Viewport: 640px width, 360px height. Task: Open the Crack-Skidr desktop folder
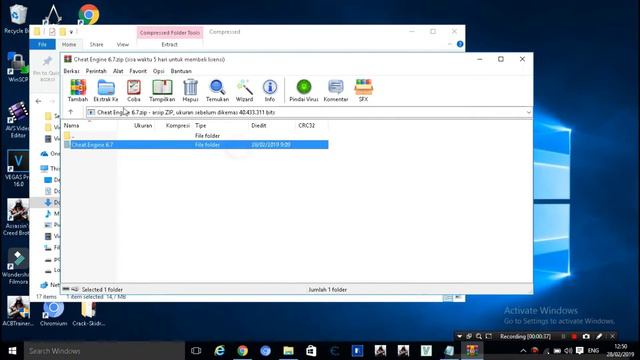89,313
